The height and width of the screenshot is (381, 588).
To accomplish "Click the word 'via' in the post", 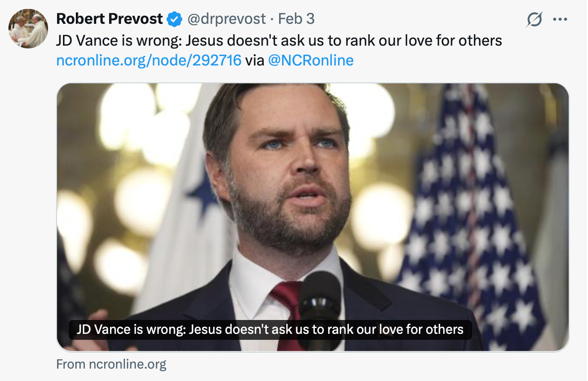I will click(x=255, y=61).
